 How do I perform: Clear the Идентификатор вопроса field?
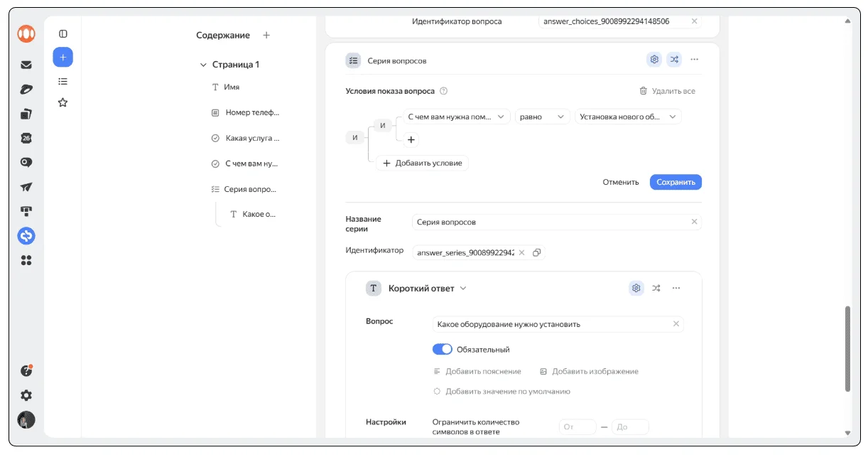[694, 21]
